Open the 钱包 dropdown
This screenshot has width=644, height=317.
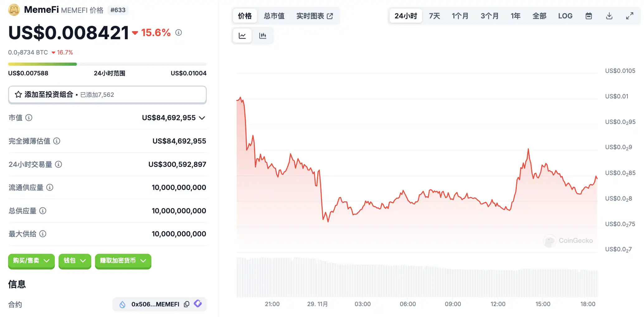point(75,261)
